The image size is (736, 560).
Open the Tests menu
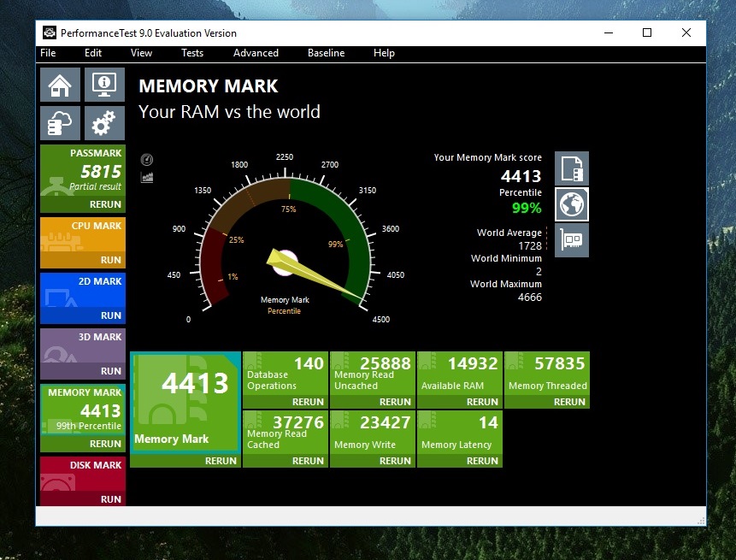point(192,53)
